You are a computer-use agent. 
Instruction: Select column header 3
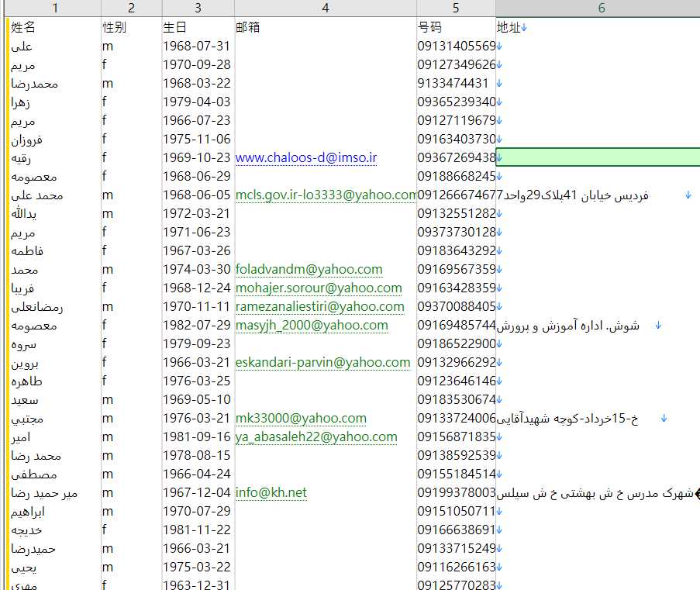(198, 8)
